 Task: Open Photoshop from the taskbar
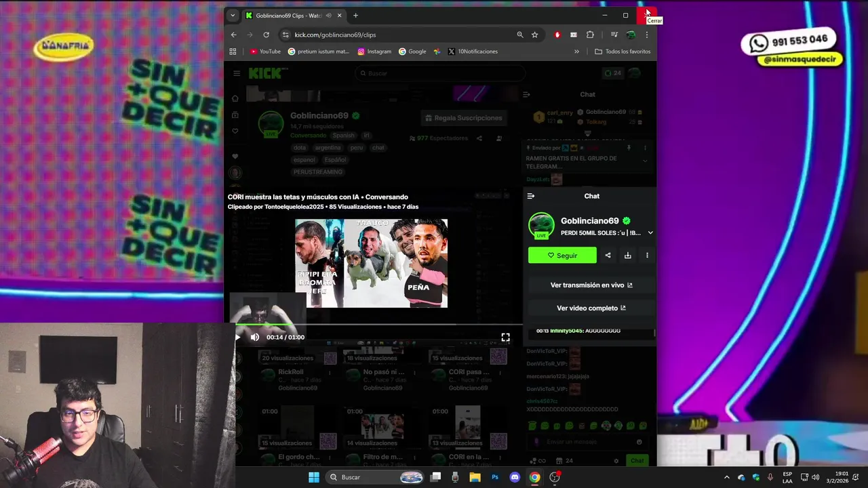pyautogui.click(x=495, y=477)
